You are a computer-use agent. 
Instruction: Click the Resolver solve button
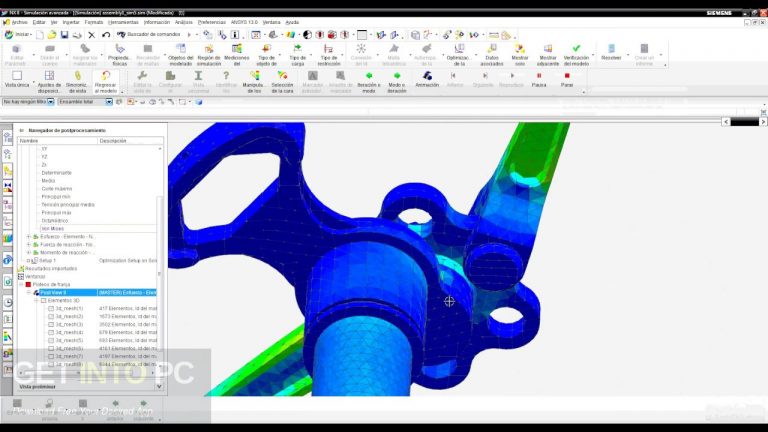tap(611, 52)
